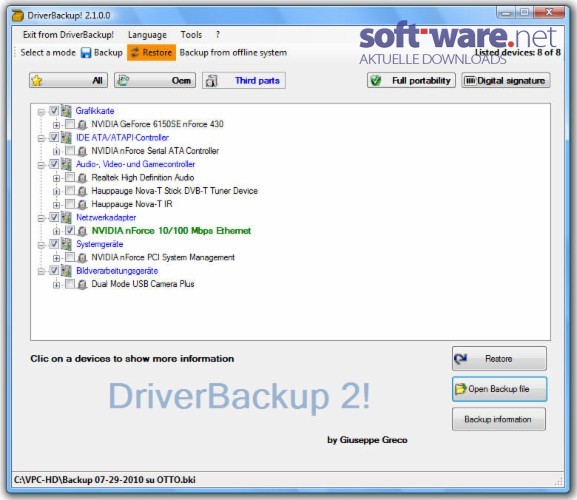577x500 pixels.
Task: Toggle the Digital signature filter button
Action: pos(506,81)
